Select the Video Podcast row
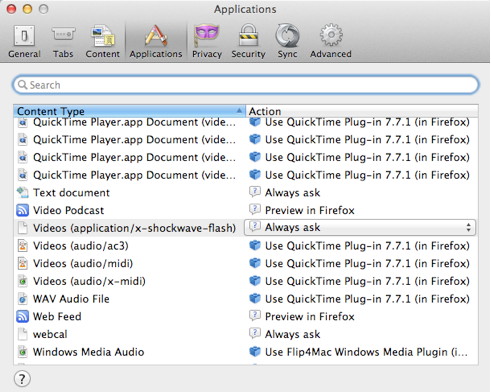Image resolution: width=491 pixels, height=392 pixels. [x=246, y=210]
